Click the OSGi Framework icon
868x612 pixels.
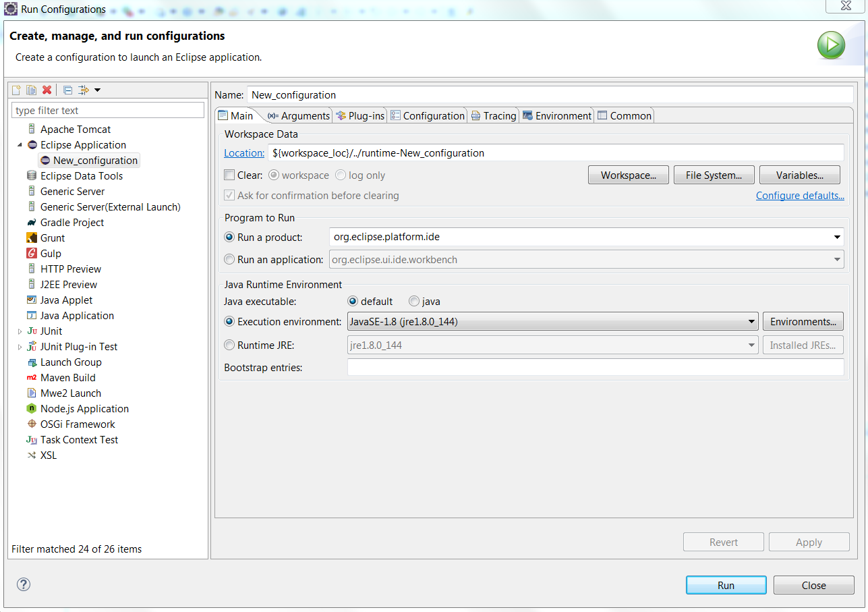32,424
